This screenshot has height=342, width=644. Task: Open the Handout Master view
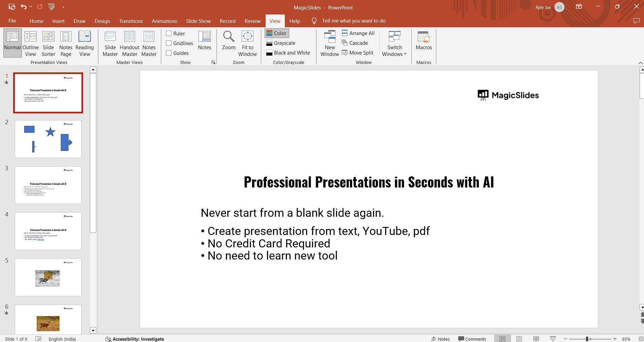(x=130, y=43)
